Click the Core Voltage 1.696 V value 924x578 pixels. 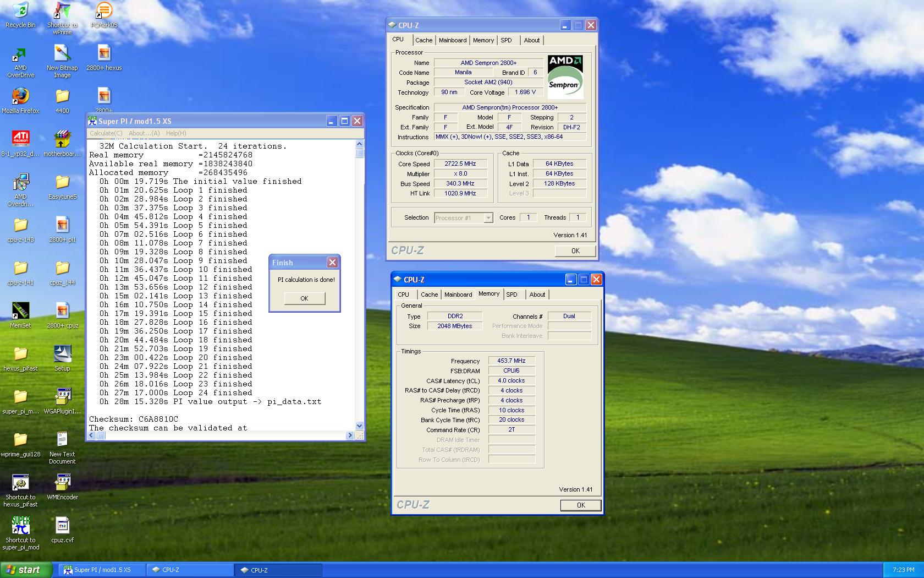(525, 92)
